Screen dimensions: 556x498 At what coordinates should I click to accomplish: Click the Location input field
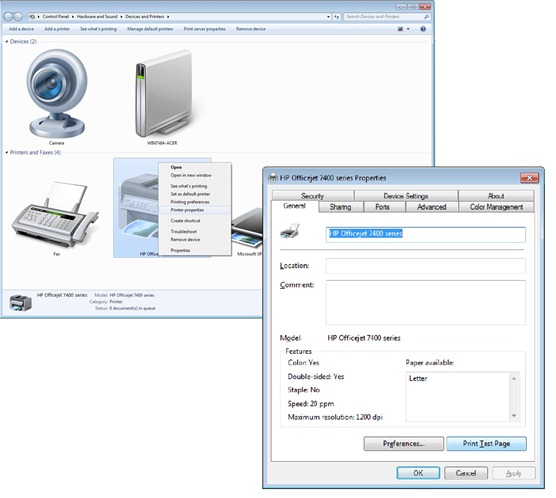[x=426, y=266]
